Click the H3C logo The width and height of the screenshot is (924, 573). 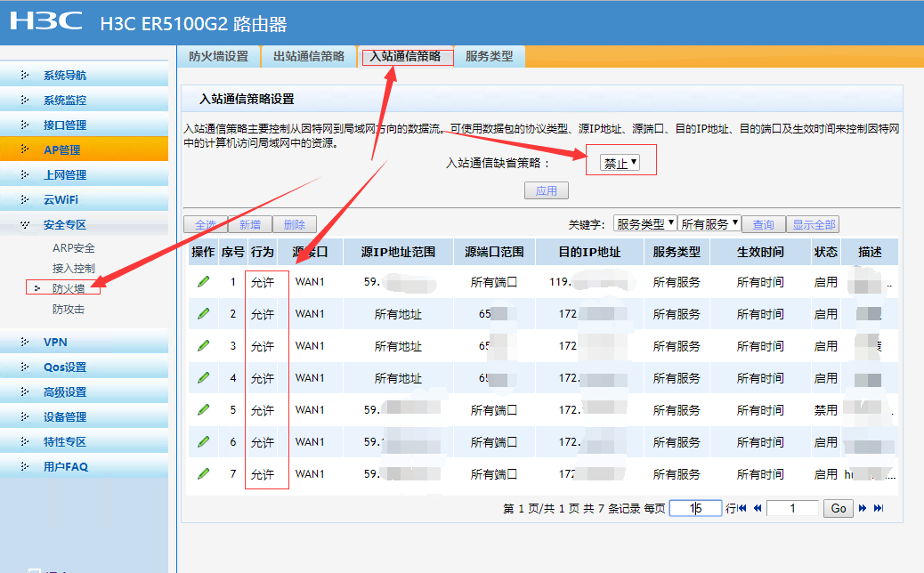coord(46,21)
